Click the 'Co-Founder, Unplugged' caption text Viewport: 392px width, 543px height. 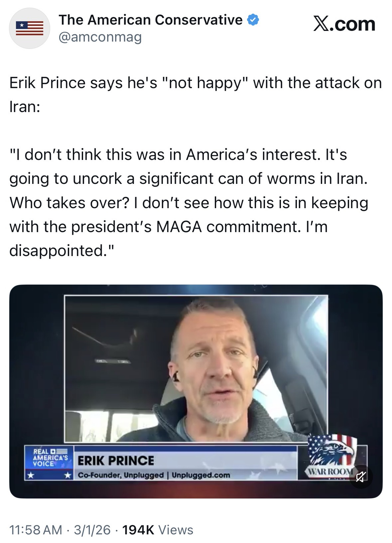[x=121, y=475]
